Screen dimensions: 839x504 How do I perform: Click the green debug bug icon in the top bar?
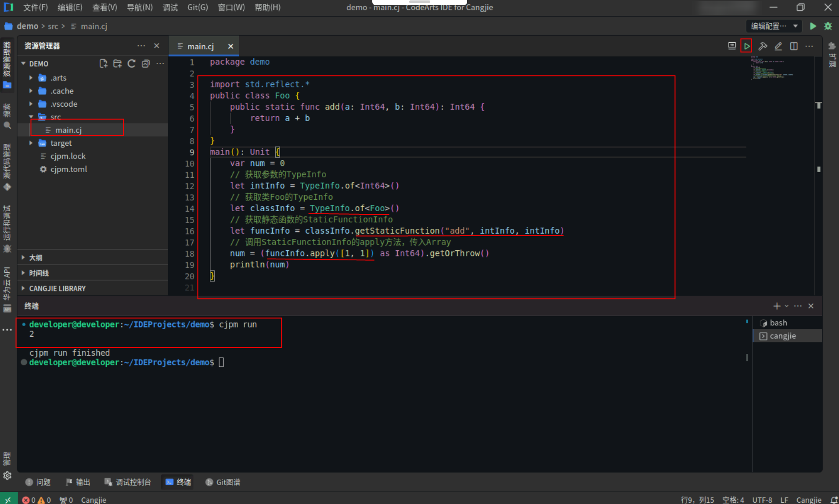coord(828,26)
